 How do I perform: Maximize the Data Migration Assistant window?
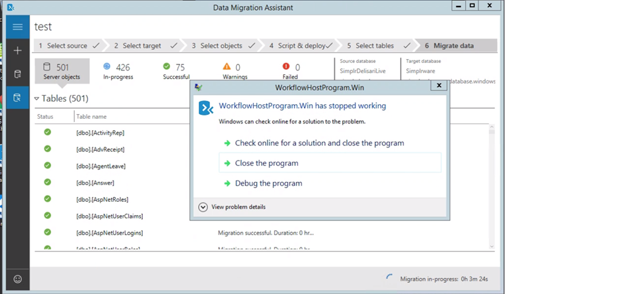click(473, 5)
